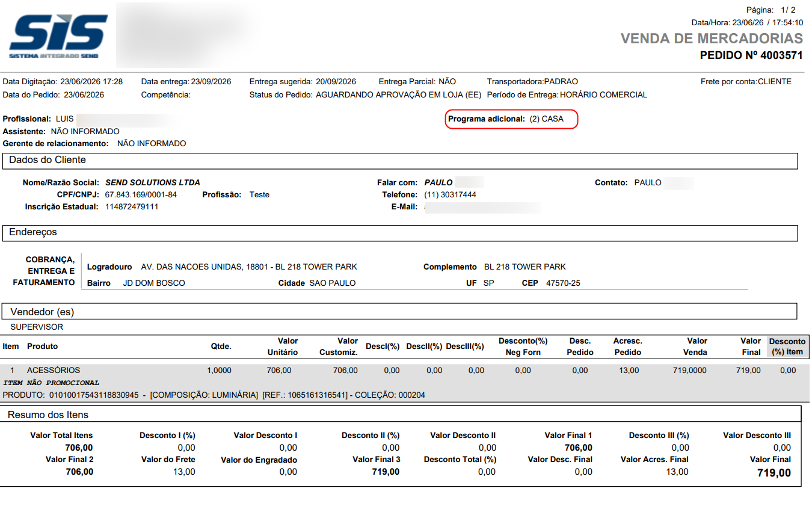This screenshot has width=812, height=506.
Task: Select CEP value 47570-25
Action: click(563, 283)
